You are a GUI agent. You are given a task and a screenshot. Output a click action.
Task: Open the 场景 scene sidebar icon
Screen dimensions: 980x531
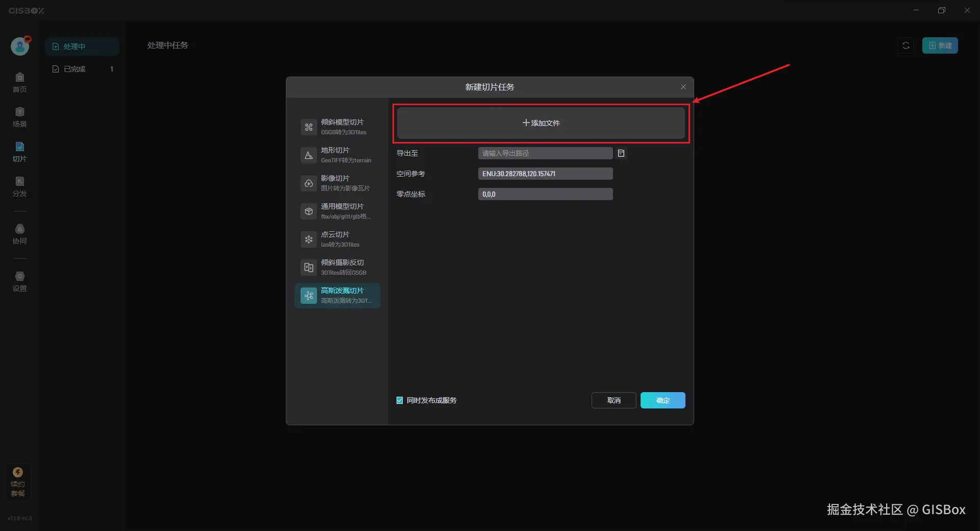(x=19, y=117)
